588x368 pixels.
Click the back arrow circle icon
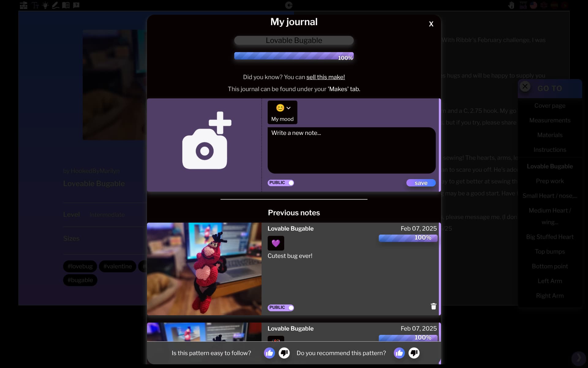pos(289,5)
